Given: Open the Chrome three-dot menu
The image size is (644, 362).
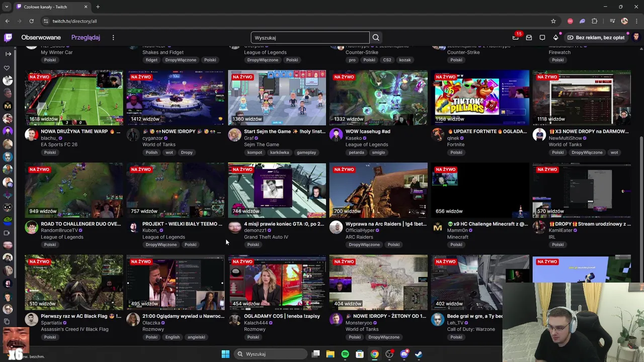Looking at the screenshot, I should click(x=636, y=21).
